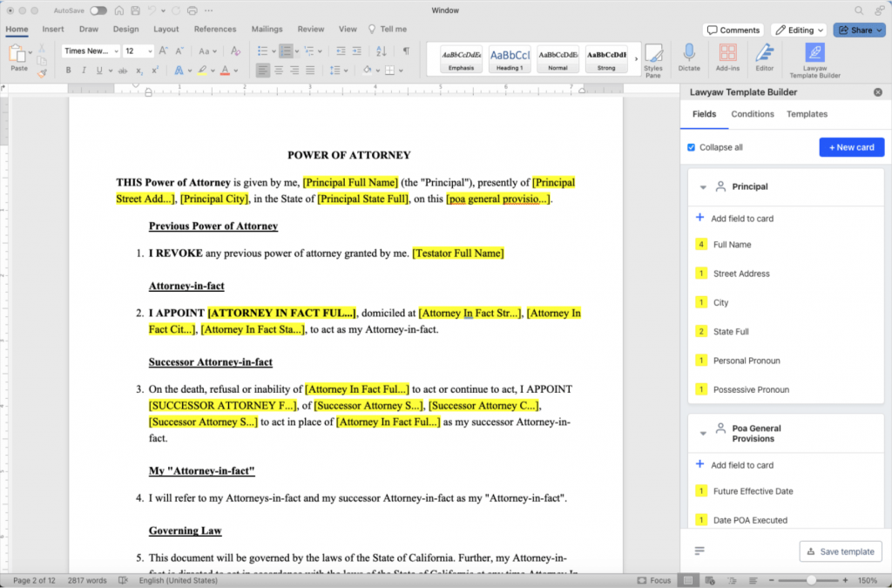The height and width of the screenshot is (588, 892).
Task: Click the Sort A to Z icon
Action: pos(382,51)
